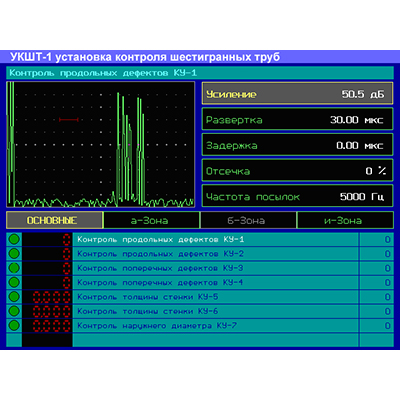
Task: Select the Отсечка 0 % parameter
Action: click(x=297, y=171)
